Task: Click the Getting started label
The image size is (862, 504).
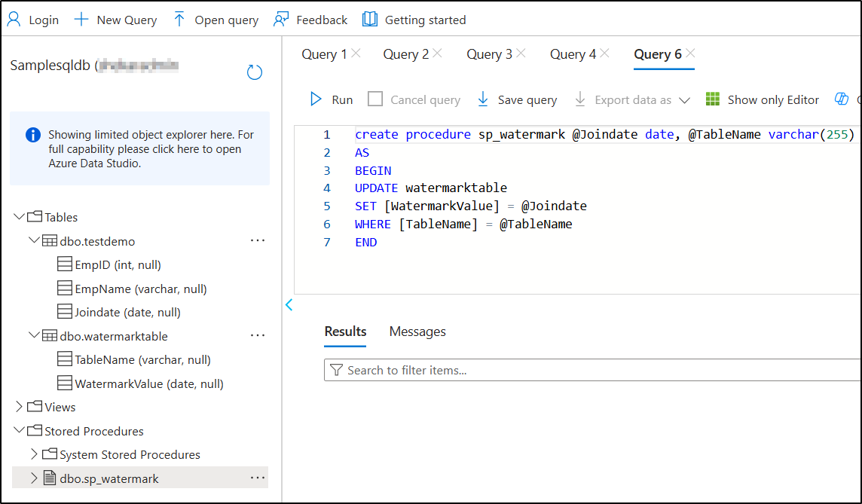Action: pyautogui.click(x=425, y=20)
